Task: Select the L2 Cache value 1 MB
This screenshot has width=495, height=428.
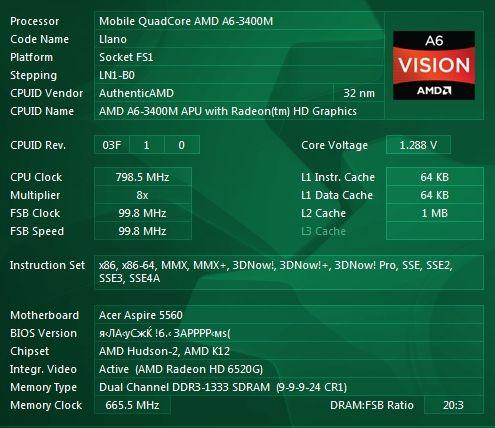Action: 435,213
